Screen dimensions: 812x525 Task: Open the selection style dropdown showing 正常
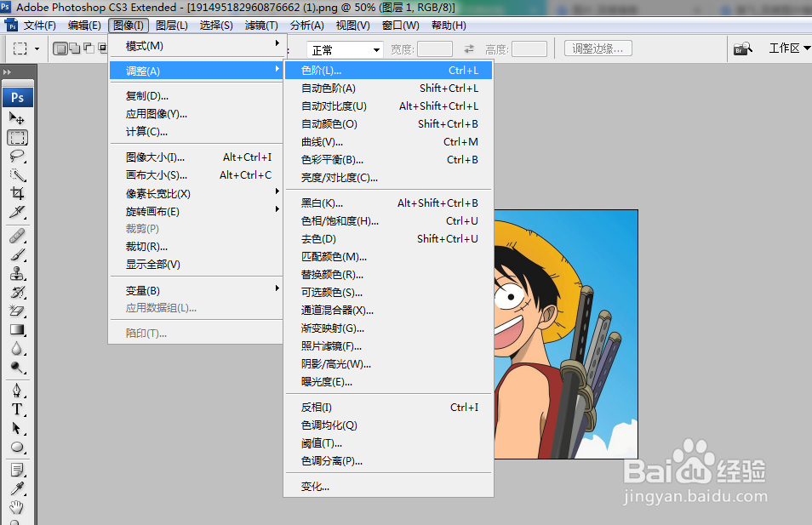click(x=344, y=49)
